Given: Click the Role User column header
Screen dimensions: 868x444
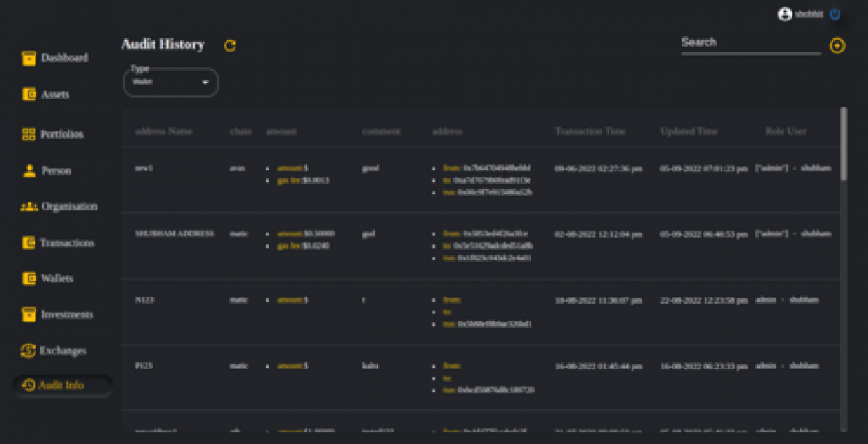Looking at the screenshot, I should tap(785, 131).
